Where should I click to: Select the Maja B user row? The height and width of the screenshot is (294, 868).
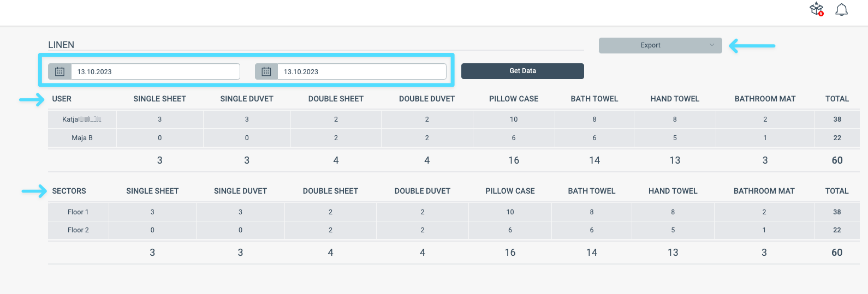pyautogui.click(x=454, y=138)
